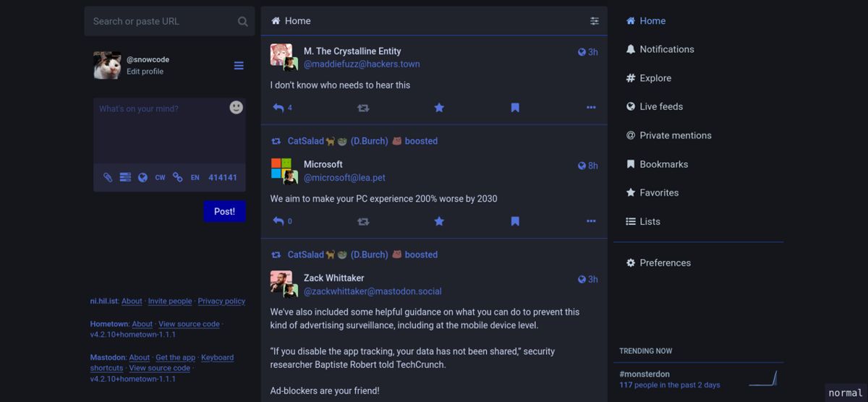The image size is (868, 402).
Task: Go to Home in navigation
Action: click(646, 21)
